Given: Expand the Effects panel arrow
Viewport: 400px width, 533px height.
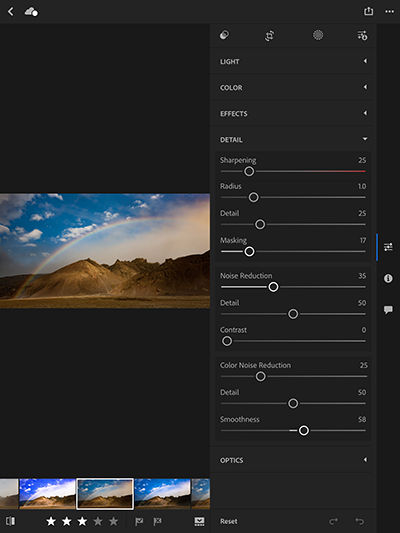Looking at the screenshot, I should 365,113.
